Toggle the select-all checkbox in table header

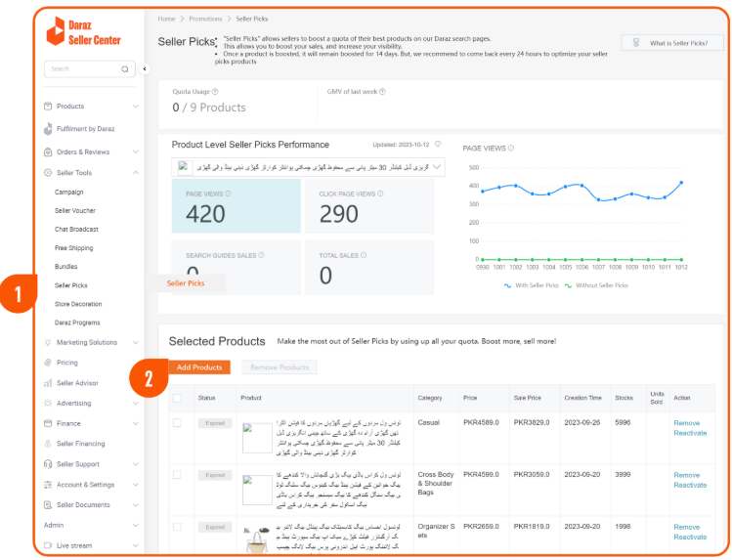(177, 398)
